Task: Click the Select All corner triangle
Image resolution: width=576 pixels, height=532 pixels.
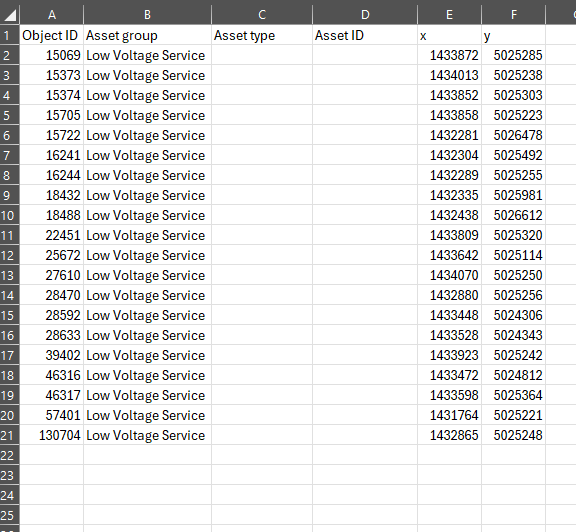Action: coord(10,15)
